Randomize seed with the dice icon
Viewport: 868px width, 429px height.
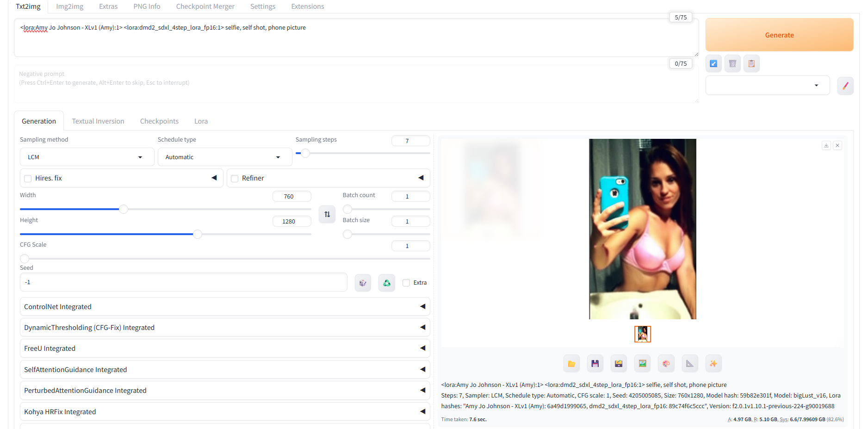click(363, 283)
